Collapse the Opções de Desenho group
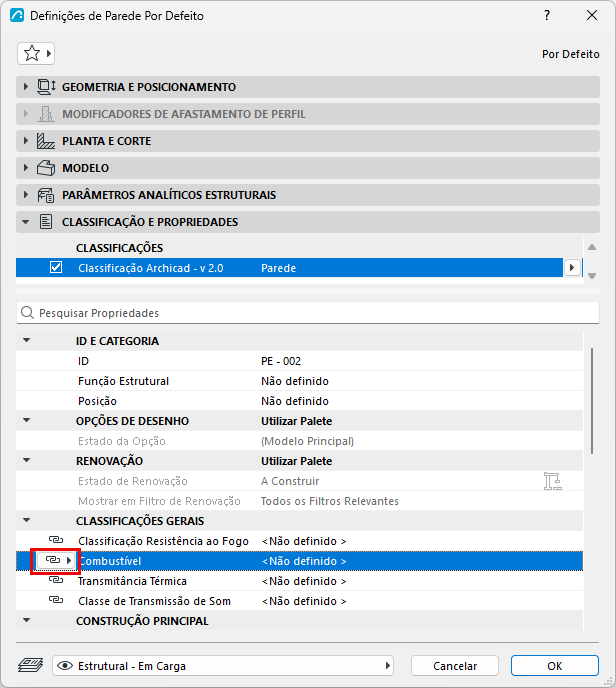Viewport: 616px width, 688px height. click(27, 420)
